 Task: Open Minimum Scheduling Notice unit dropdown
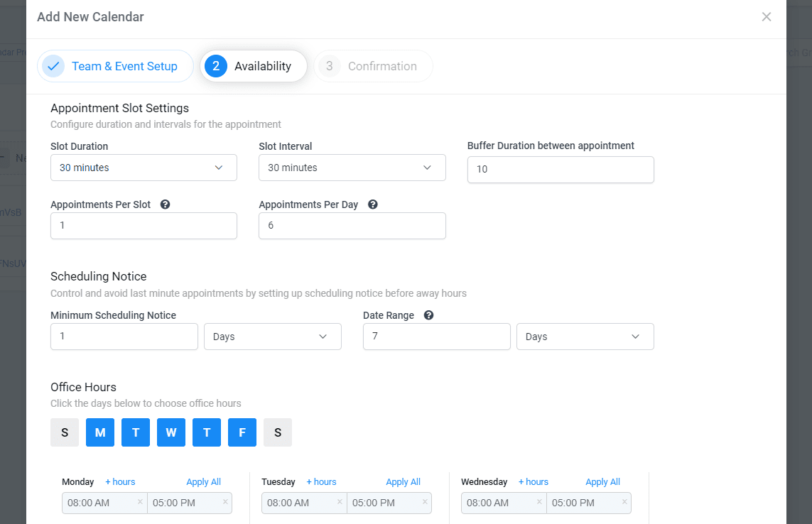click(x=272, y=337)
